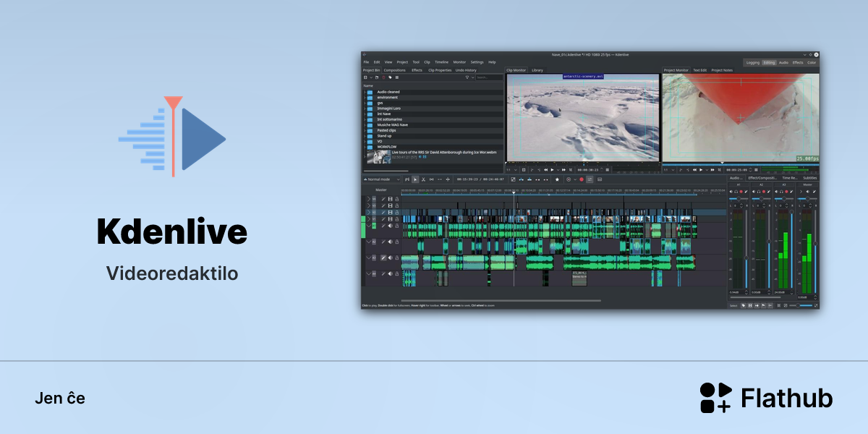This screenshot has width=868, height=434.
Task: Expand video track V4 header
Action: coord(369,199)
